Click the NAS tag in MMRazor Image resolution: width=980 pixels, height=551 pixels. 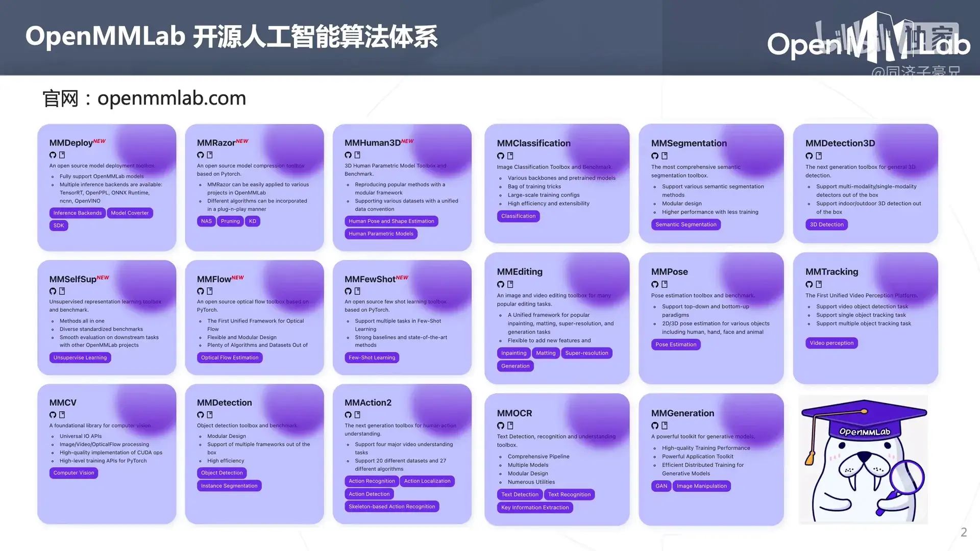tap(206, 221)
